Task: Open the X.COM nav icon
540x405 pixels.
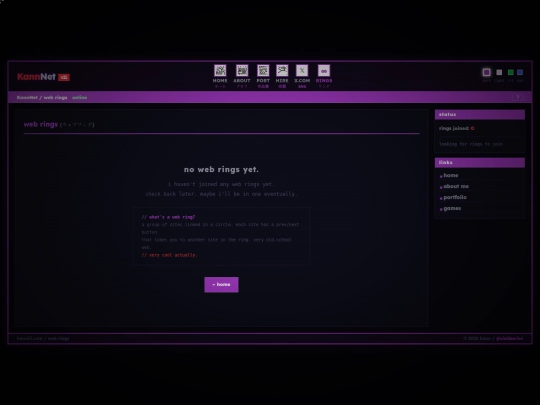Action: click(x=302, y=76)
